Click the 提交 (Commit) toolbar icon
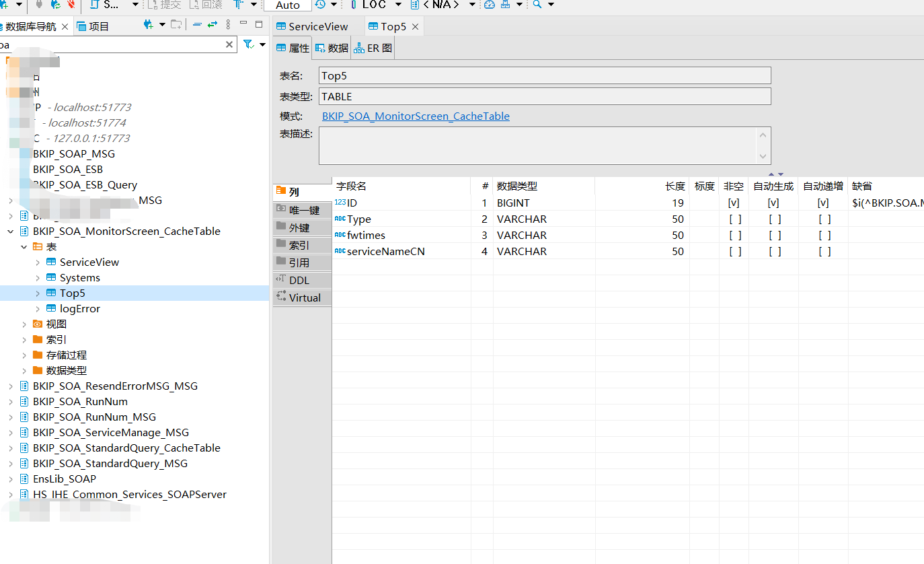 (164, 5)
